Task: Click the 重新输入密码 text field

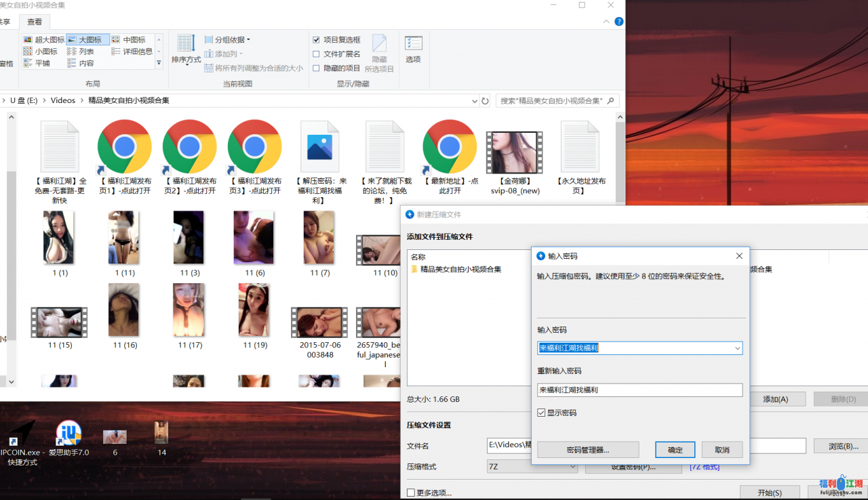Action: click(x=639, y=390)
